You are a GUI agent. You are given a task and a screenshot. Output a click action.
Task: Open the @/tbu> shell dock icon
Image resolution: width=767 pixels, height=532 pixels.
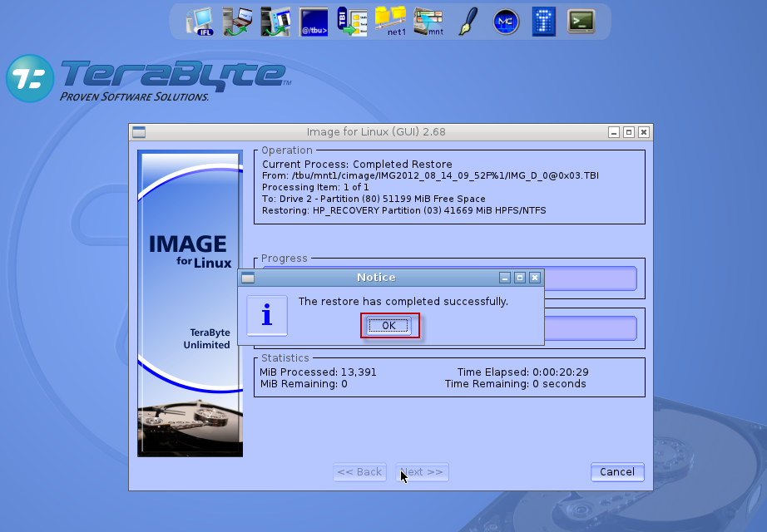(314, 22)
